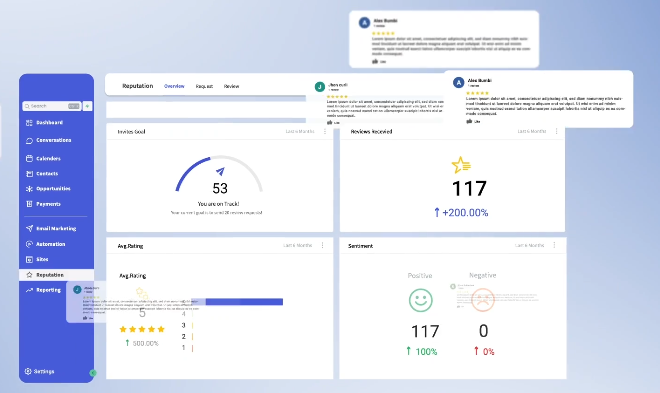This screenshot has width=660, height=393.
Task: Click the five gold stars under Avg. Rating
Action: click(x=142, y=329)
